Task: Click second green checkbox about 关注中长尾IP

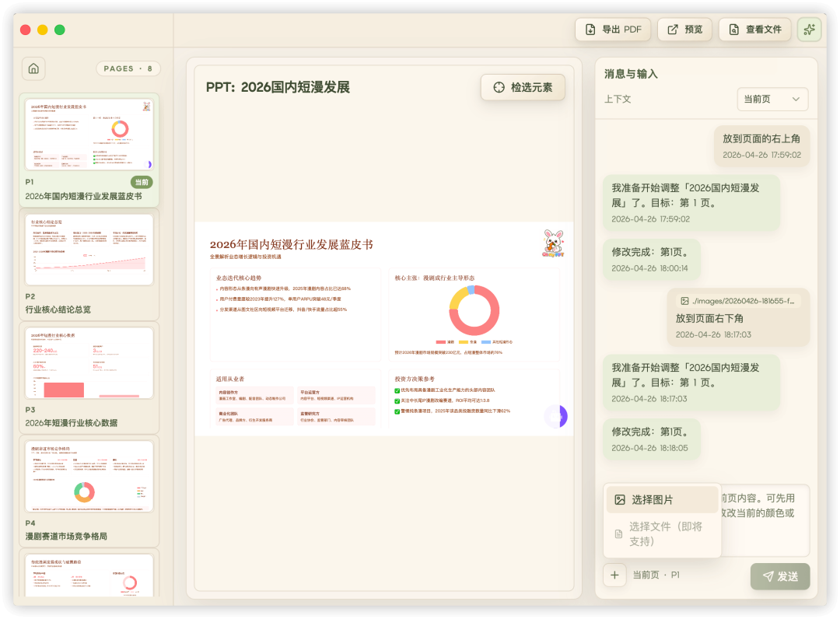Action: pos(397,400)
